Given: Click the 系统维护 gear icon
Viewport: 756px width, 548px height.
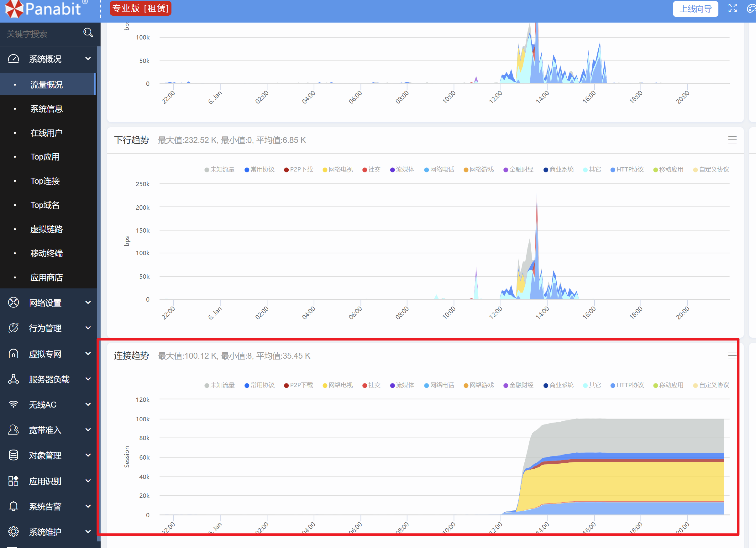Looking at the screenshot, I should coord(13,532).
